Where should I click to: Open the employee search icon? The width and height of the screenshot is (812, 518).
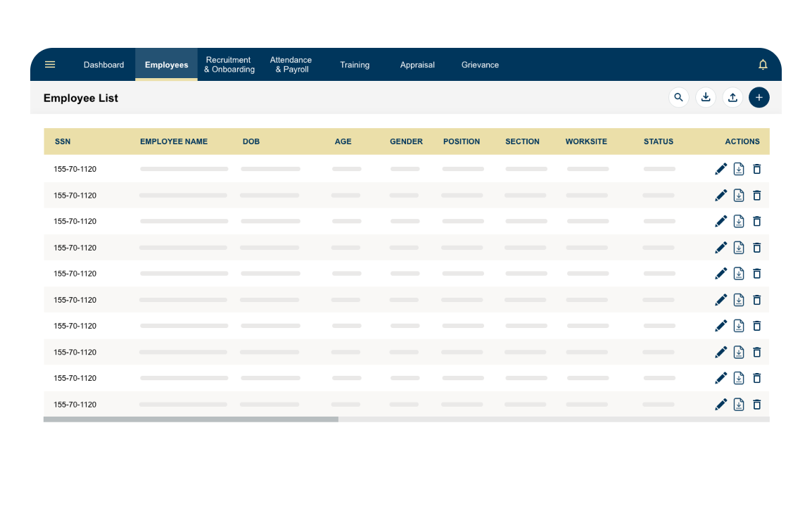tap(678, 98)
